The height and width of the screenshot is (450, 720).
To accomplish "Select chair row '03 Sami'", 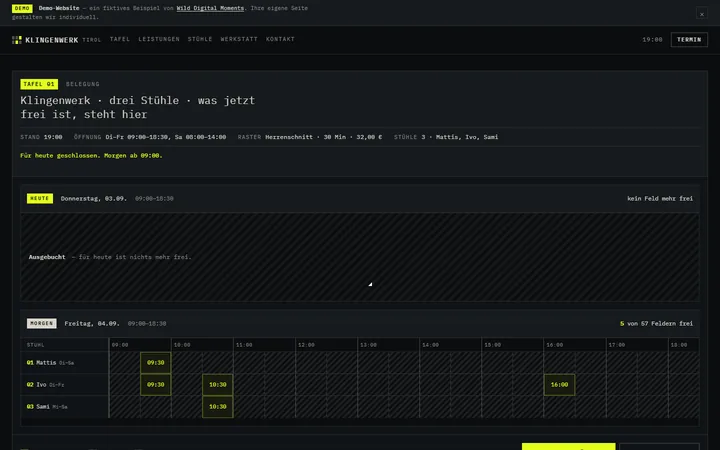I will (65, 407).
